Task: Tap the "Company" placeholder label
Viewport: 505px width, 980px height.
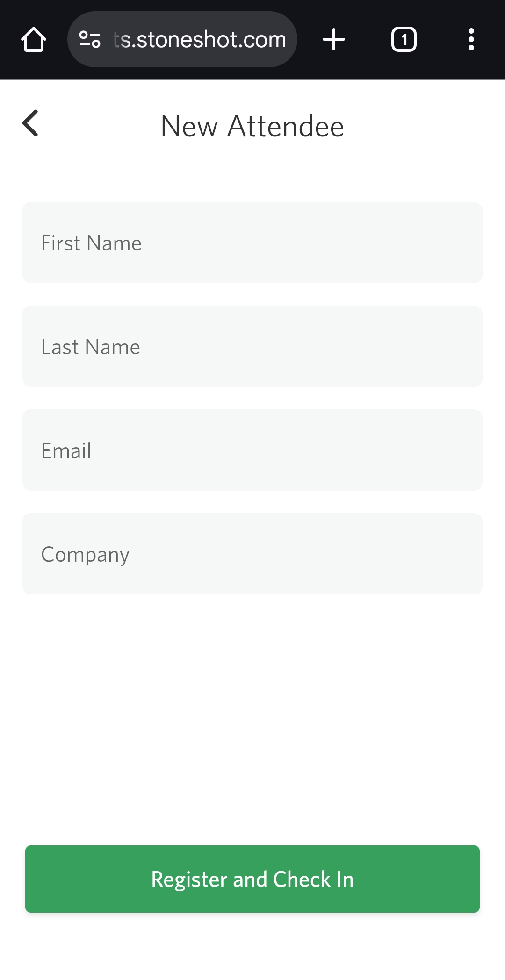Action: point(85,555)
